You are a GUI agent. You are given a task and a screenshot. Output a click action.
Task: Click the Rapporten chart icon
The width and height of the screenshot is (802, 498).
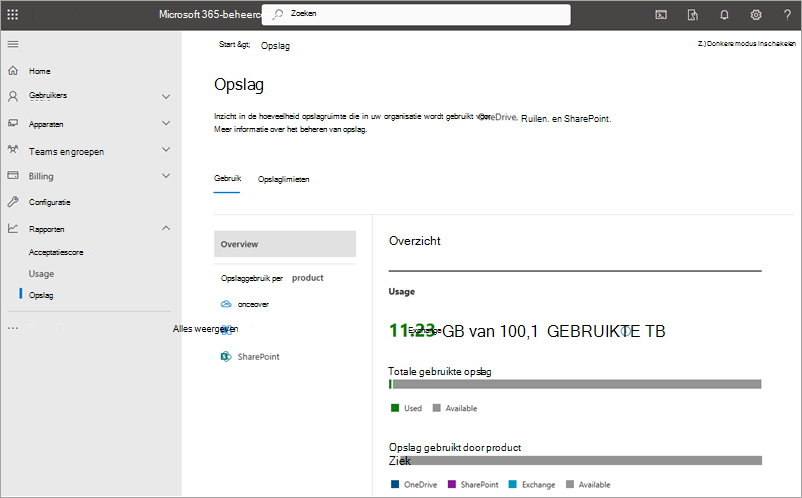pos(13,229)
